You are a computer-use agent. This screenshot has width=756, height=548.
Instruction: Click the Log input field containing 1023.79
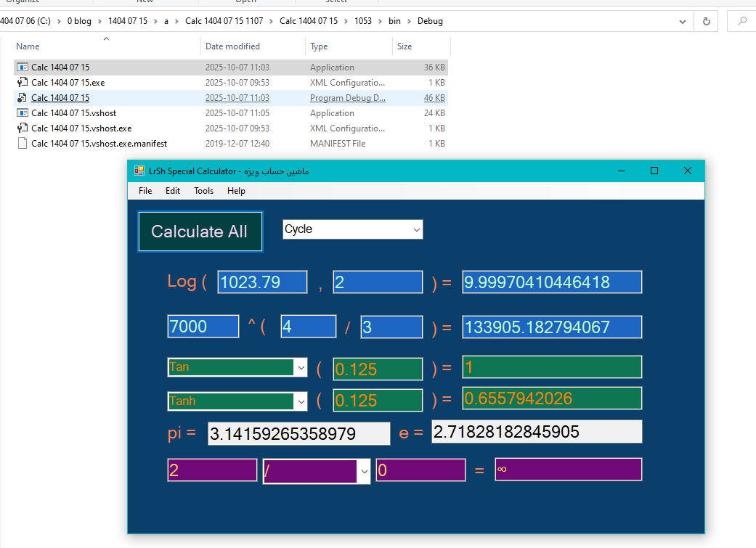point(262,282)
